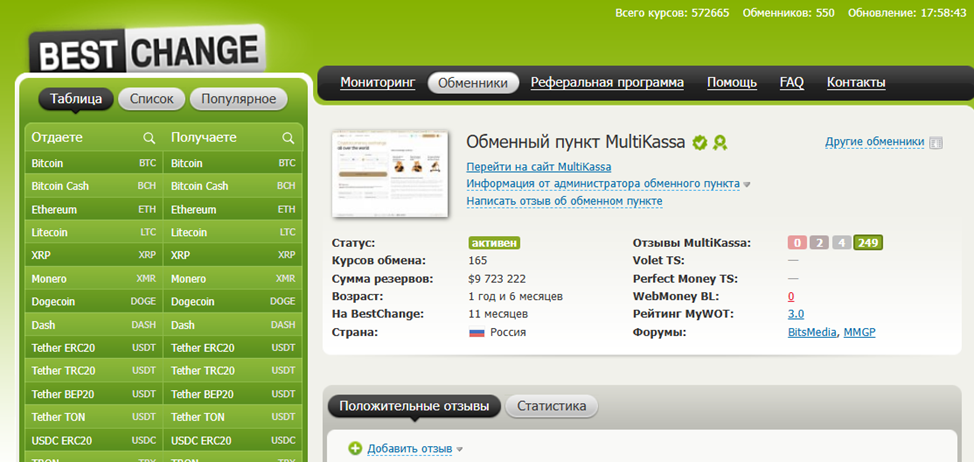Viewport: 974px width, 462px height.
Task: Follow the Перейти на сайт MultiKassa link
Action: [x=539, y=167]
